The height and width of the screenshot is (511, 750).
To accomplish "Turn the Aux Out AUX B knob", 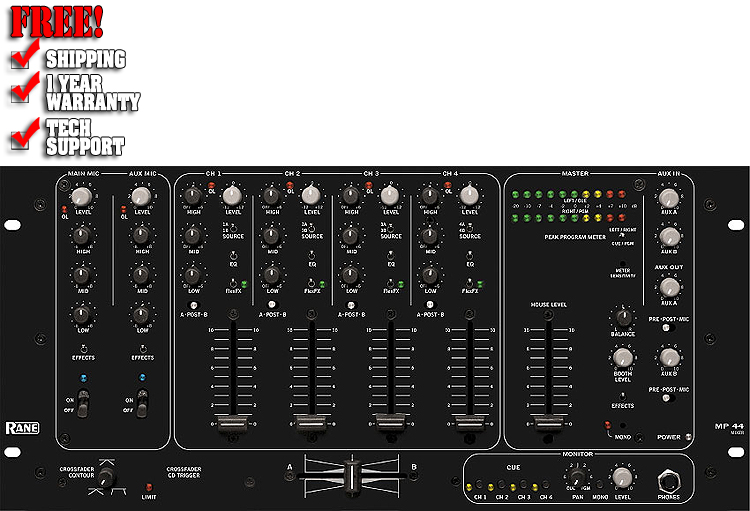I will coord(669,358).
